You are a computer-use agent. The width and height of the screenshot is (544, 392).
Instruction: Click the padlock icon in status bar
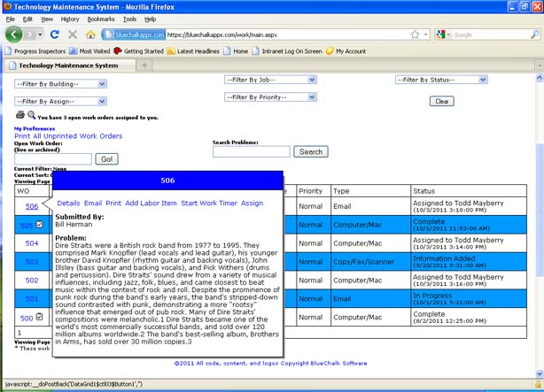pos(538,384)
